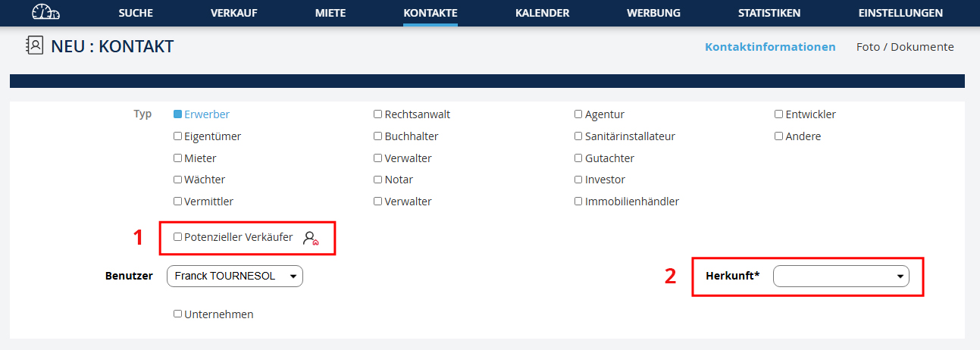This screenshot has height=350, width=980.
Task: Mark the Immobilienhändler checkbox
Action: (x=578, y=202)
